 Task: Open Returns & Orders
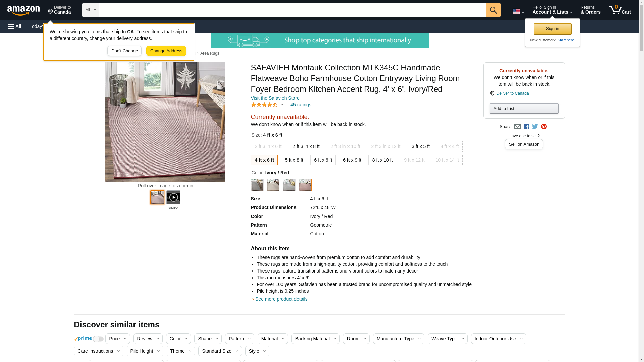[590, 10]
